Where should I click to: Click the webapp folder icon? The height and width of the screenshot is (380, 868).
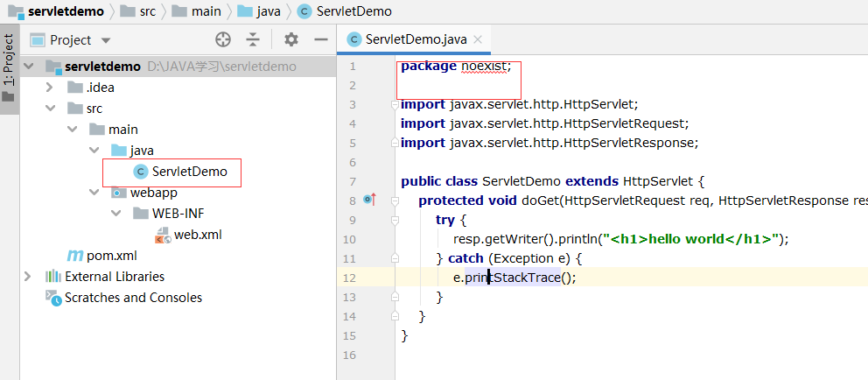point(118,193)
